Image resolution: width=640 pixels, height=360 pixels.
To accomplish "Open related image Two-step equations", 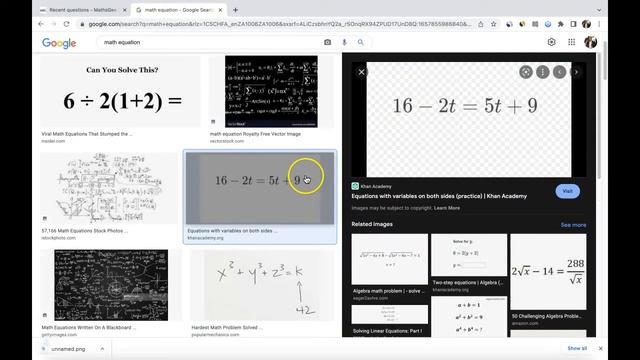I will tap(469, 255).
